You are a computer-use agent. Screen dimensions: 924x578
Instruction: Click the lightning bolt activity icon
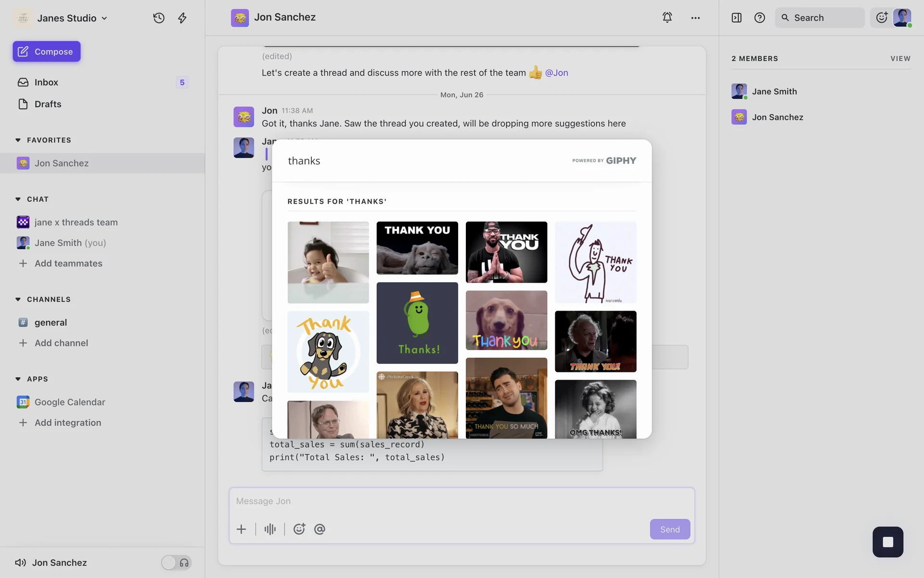click(182, 18)
